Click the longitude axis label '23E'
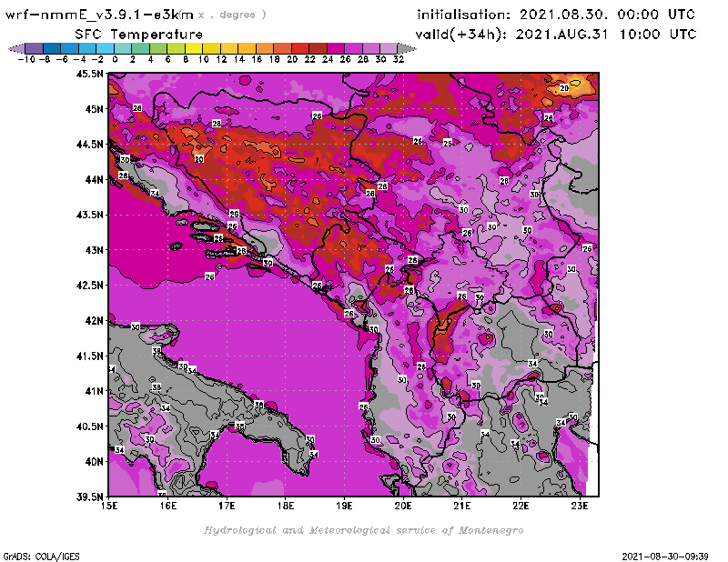 tap(580, 506)
